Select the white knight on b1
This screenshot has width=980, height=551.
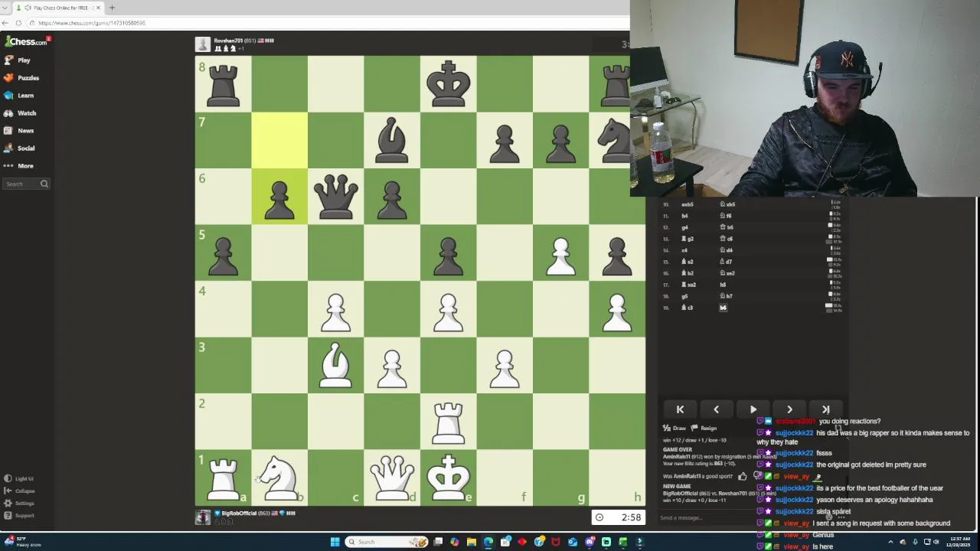(279, 478)
